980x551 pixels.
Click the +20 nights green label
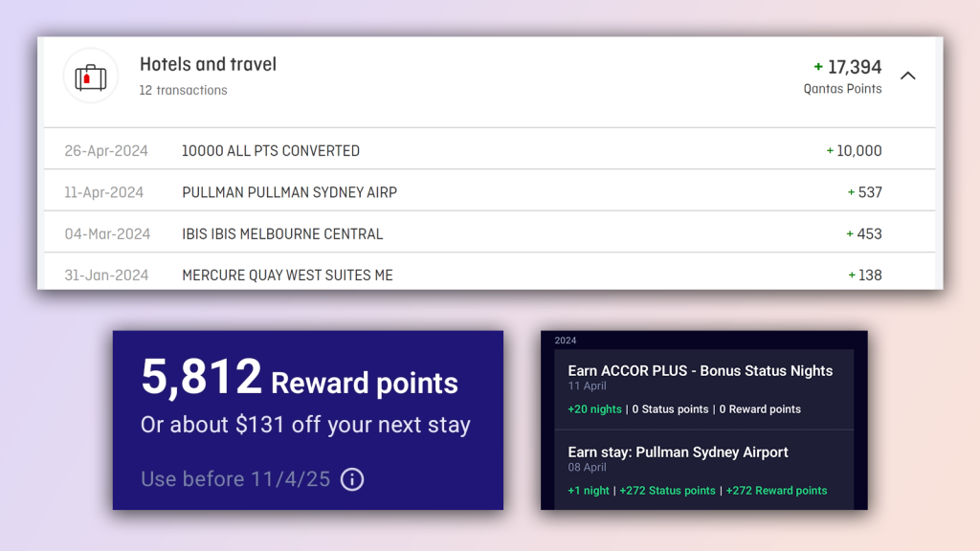[x=594, y=409]
